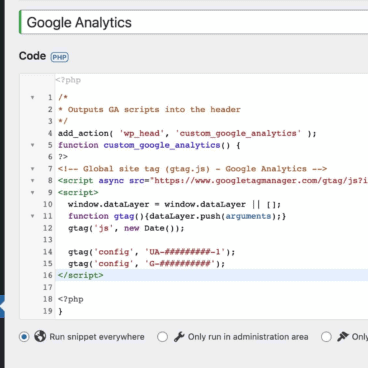Click the add_action line of code
Viewport: 368px width, 368px height.
click(x=187, y=133)
